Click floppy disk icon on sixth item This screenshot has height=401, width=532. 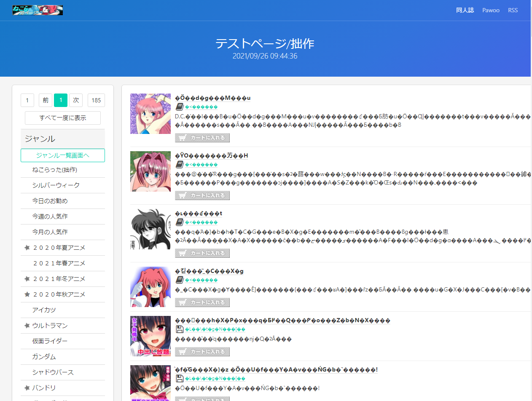point(179,379)
